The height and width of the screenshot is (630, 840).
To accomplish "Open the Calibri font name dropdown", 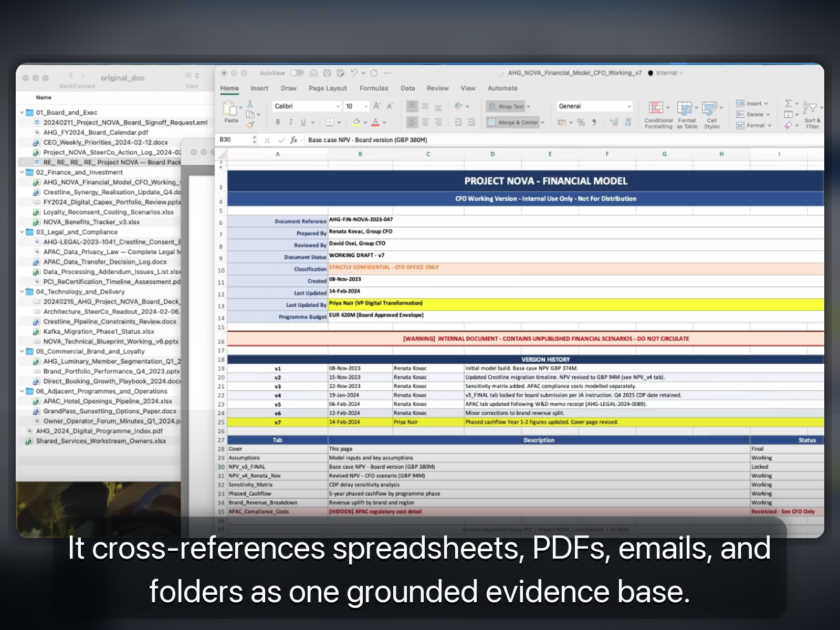I will pyautogui.click(x=338, y=107).
